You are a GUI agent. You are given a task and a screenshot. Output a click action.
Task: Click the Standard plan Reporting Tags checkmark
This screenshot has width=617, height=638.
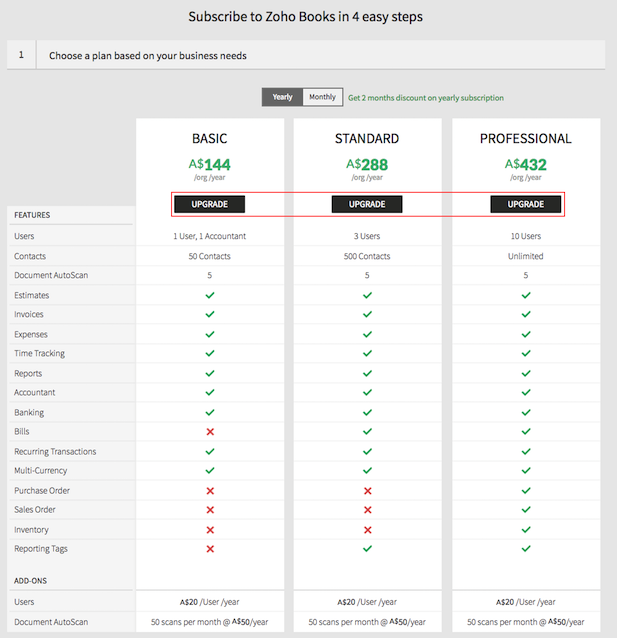[x=367, y=549]
